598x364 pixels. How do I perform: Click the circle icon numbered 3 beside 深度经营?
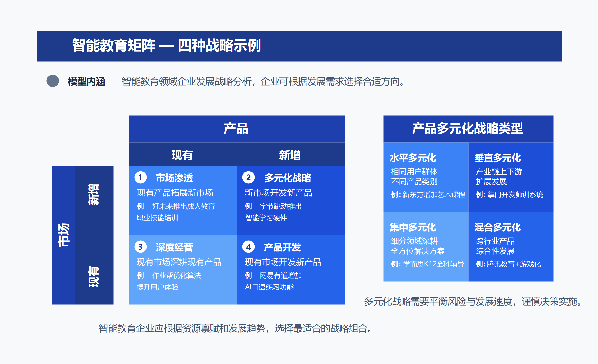pyautogui.click(x=140, y=247)
